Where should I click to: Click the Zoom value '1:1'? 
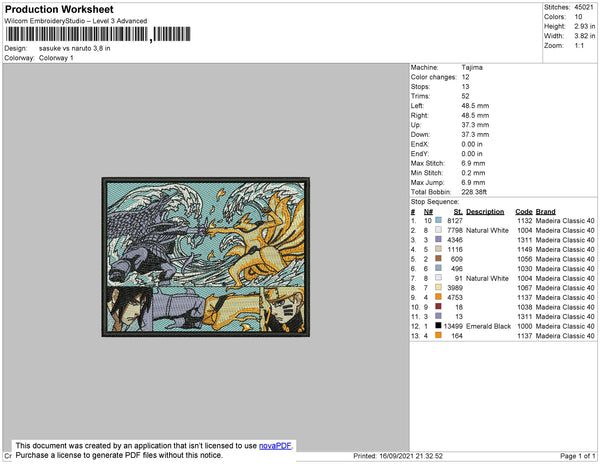(579, 46)
